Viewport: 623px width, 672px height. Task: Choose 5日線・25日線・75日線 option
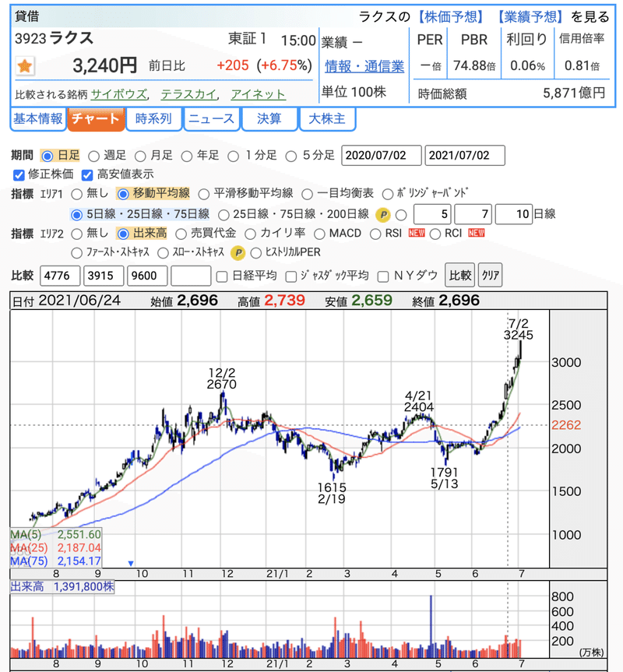pos(76,215)
